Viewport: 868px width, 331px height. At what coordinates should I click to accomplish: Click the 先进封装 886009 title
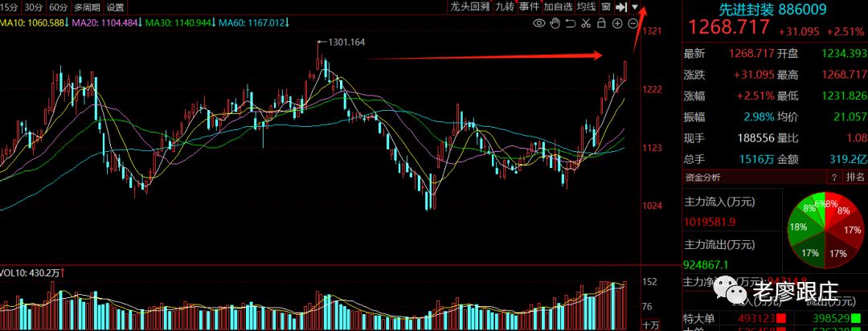pyautogui.click(x=772, y=9)
